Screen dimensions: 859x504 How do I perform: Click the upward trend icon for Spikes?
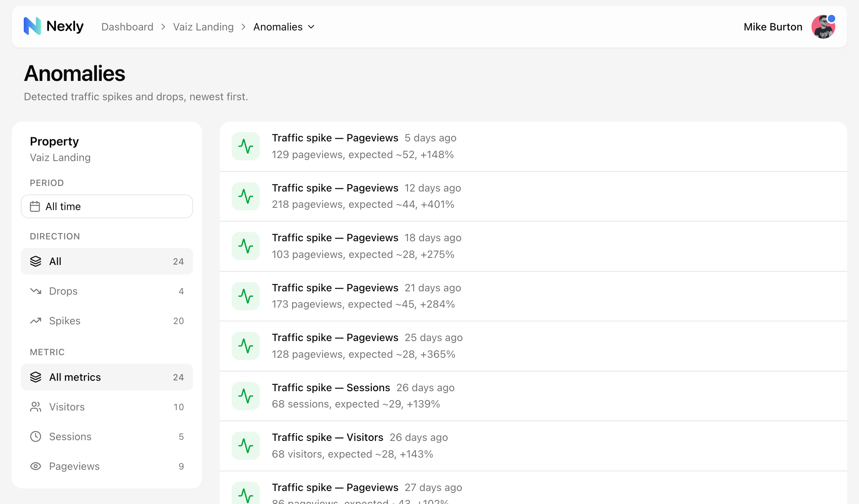(x=36, y=321)
